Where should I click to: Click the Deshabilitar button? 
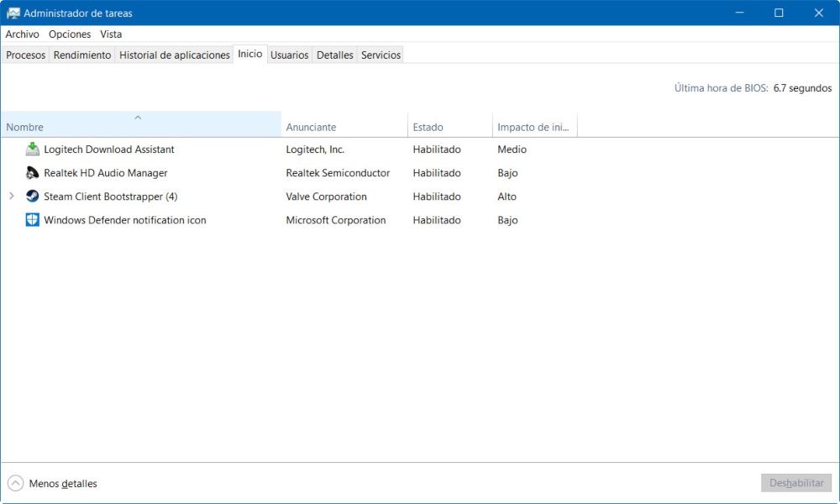796,483
